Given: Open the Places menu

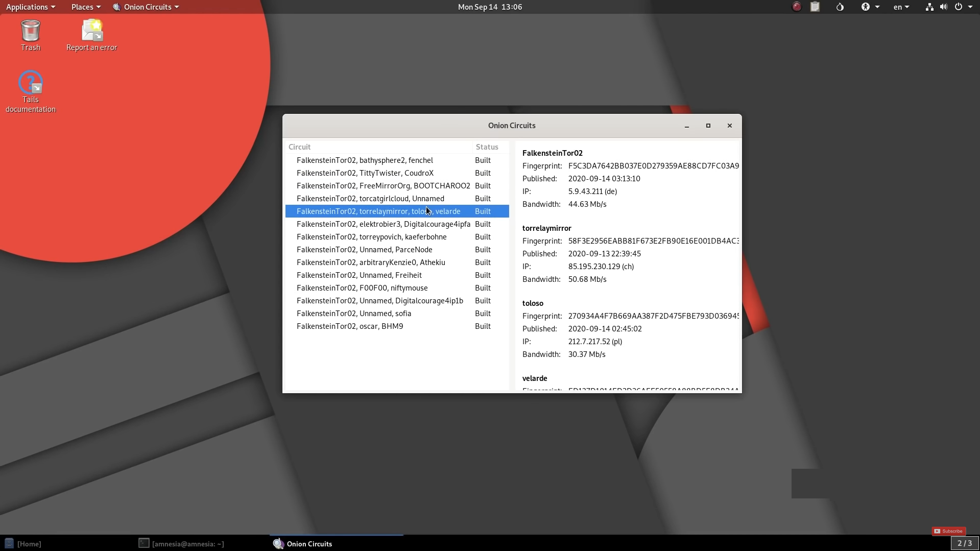Looking at the screenshot, I should tap(86, 7).
